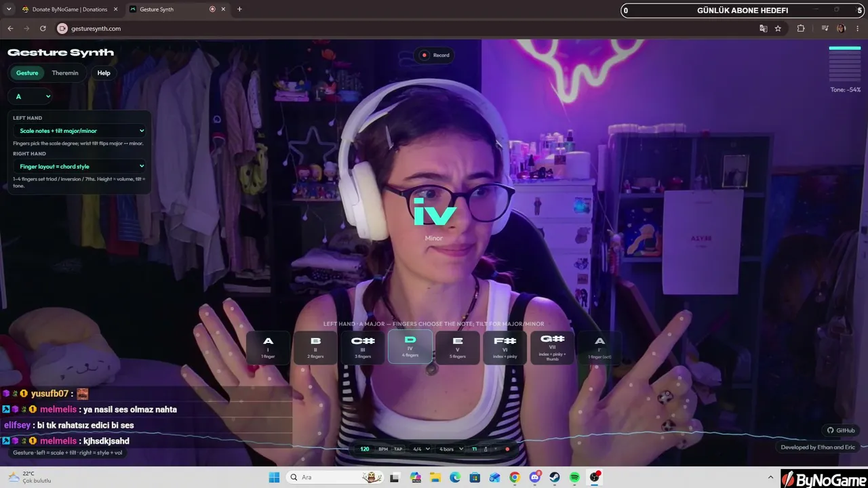Open File Explorer from the taskbar
868x488 pixels.
coord(435,477)
